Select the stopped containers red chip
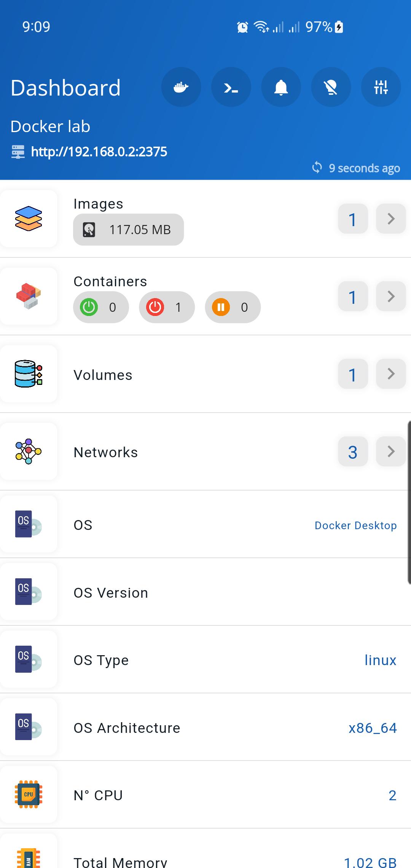 point(167,307)
